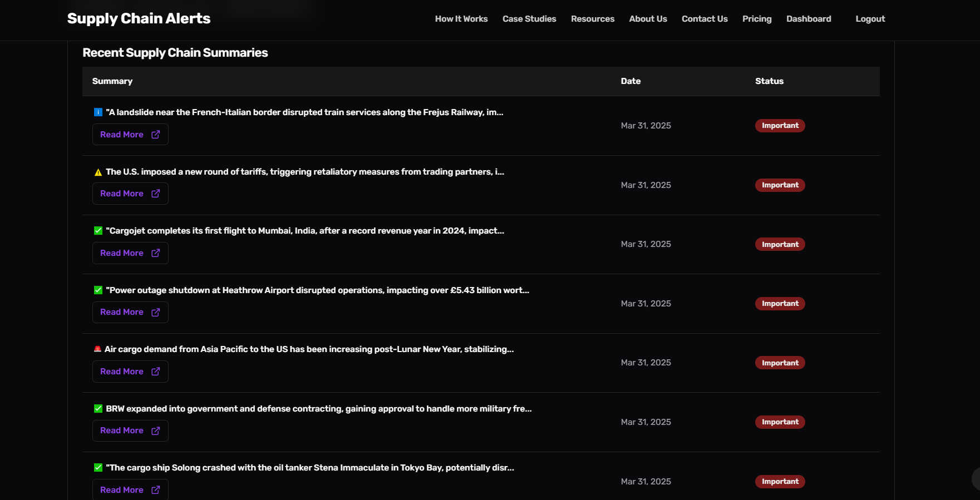Click the blue info icon beside landslide summary
This screenshot has width=980, height=500.
[98, 112]
